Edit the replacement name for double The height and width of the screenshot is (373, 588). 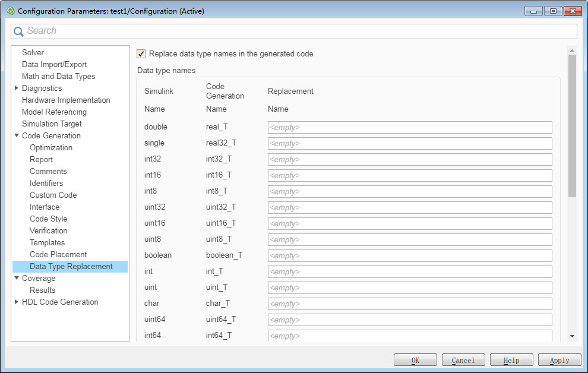pos(410,127)
